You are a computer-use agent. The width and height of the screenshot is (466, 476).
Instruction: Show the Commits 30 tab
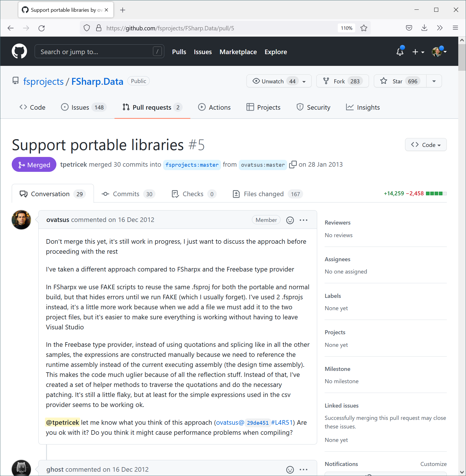(x=129, y=194)
